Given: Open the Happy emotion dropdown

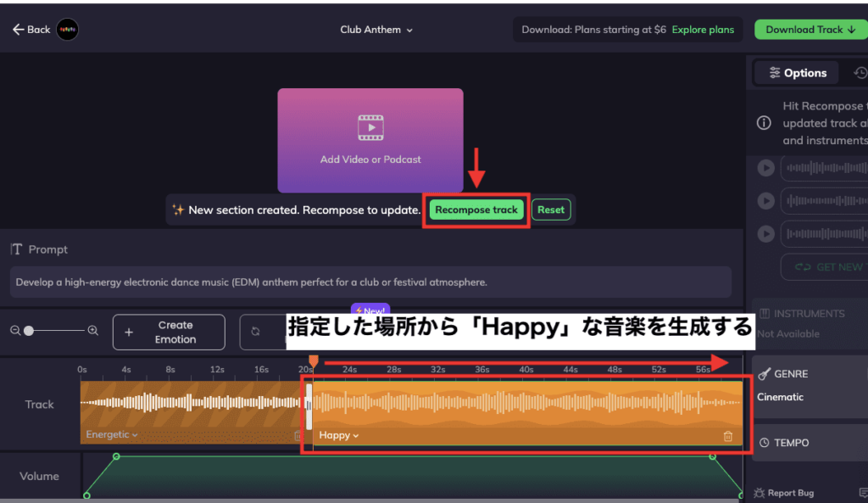Looking at the screenshot, I should click(339, 435).
